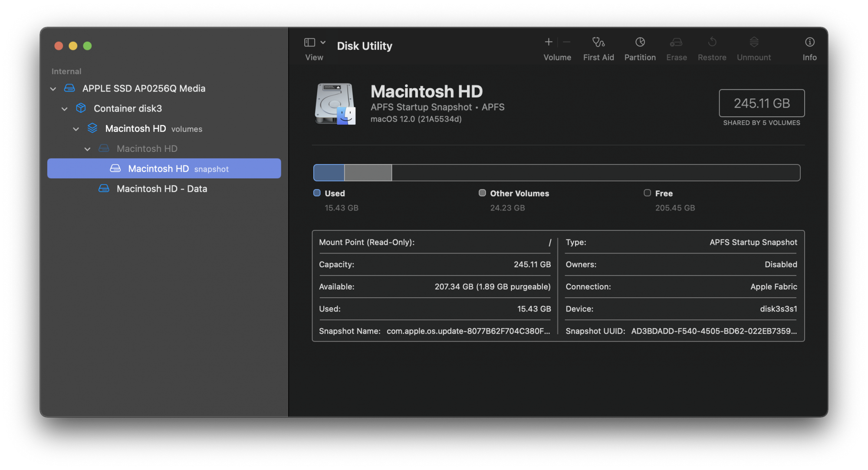Select the Erase drive icon
This screenshot has width=868, height=470.
676,42
